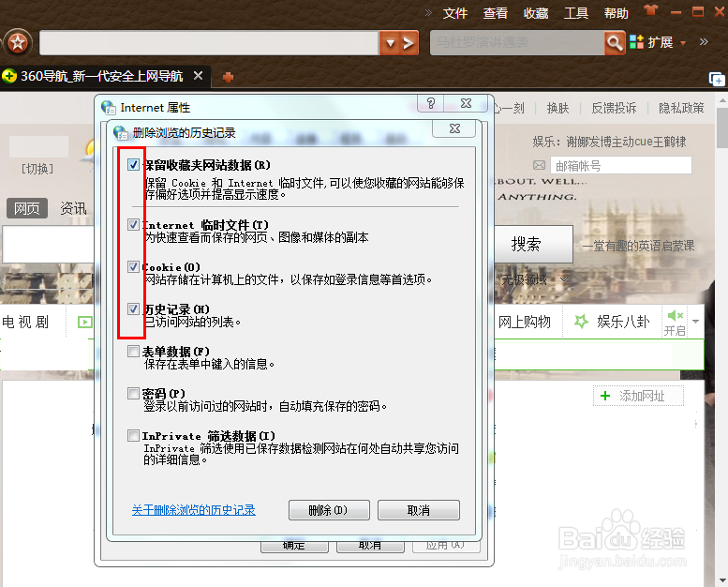Viewport: 728px width, 587px height.
Task: Open the address bar history dropdown arrow
Action: coord(390,43)
